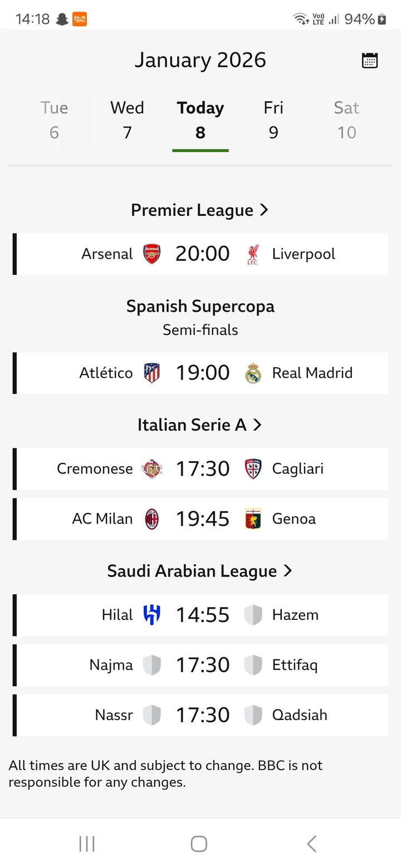Select the Tue 6 date tab
Image resolution: width=401 pixels, height=868 pixels.
(x=54, y=120)
